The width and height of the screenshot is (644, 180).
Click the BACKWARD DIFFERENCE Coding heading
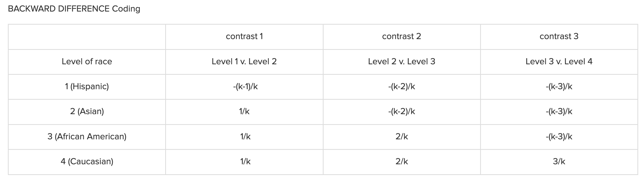pyautogui.click(x=74, y=9)
